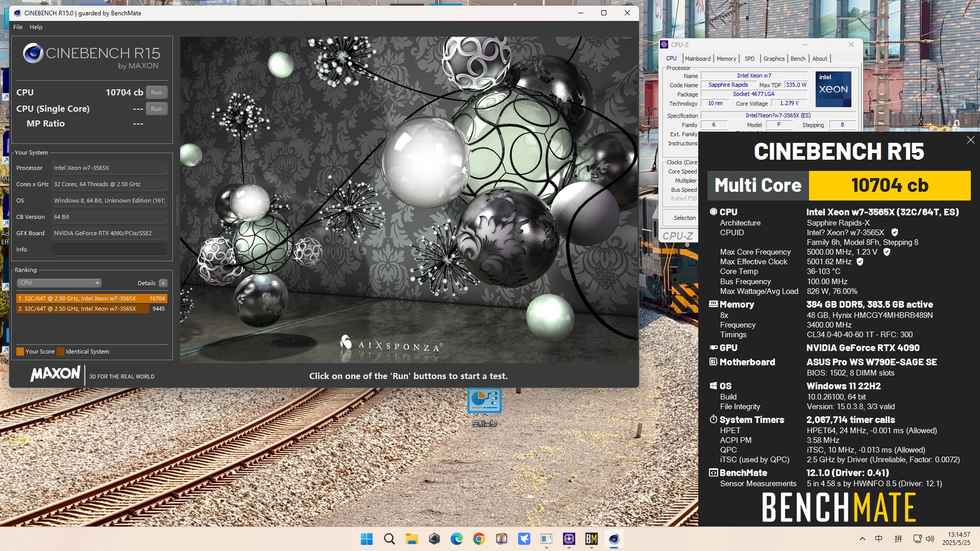
Task: Select ranking entry with score 9445
Action: 91,309
